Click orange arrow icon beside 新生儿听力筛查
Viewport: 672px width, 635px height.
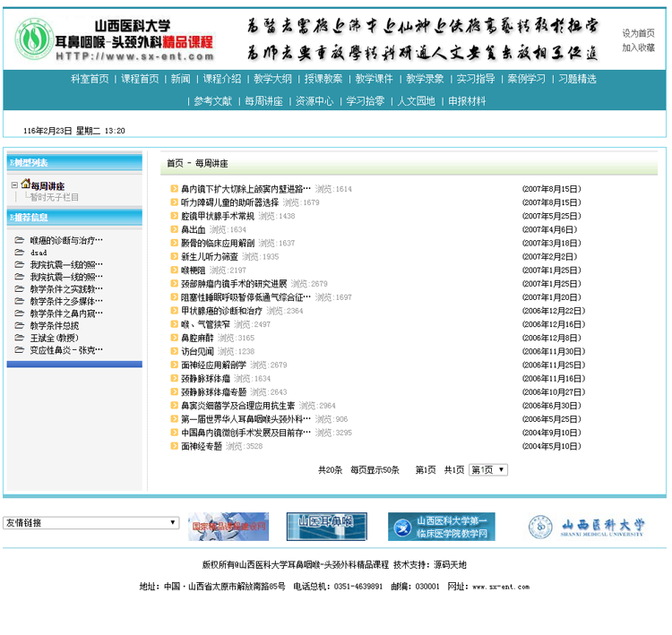coord(174,256)
